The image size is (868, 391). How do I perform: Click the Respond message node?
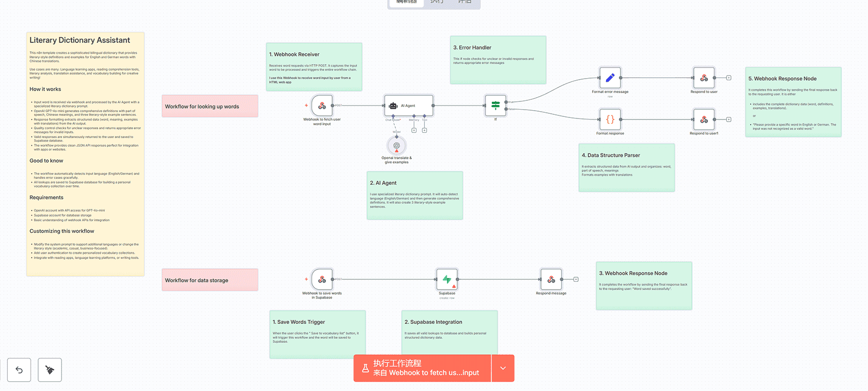tap(551, 280)
